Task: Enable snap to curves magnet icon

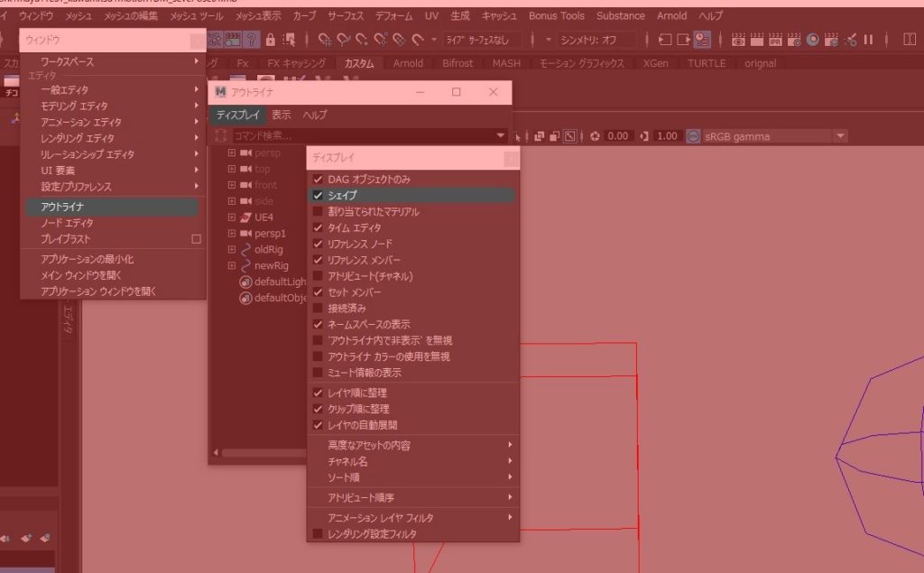Action: [344, 40]
